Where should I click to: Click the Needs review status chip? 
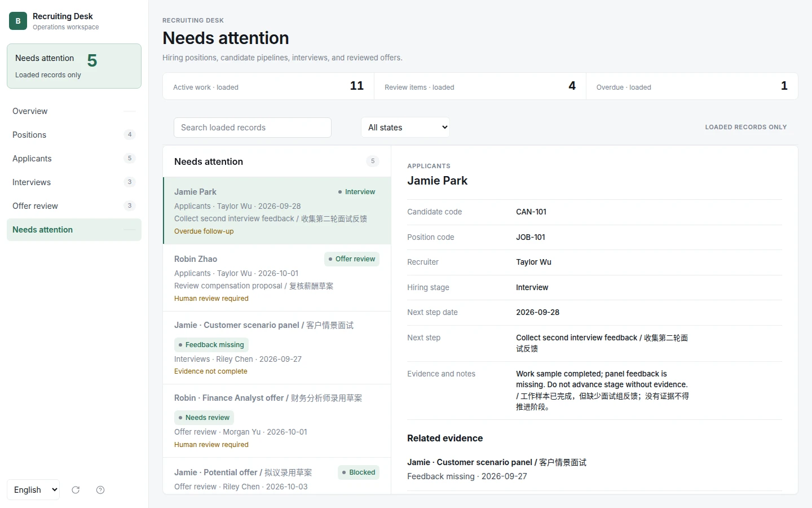click(204, 418)
